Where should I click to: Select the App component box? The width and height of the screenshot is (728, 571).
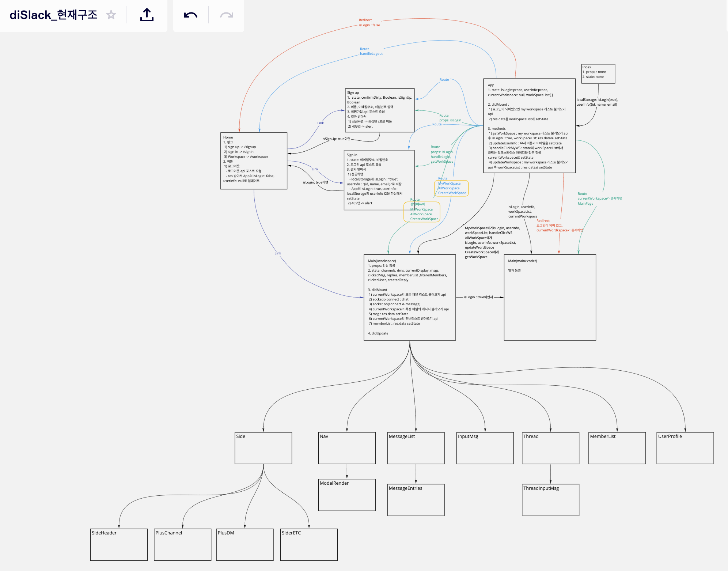coord(529,126)
